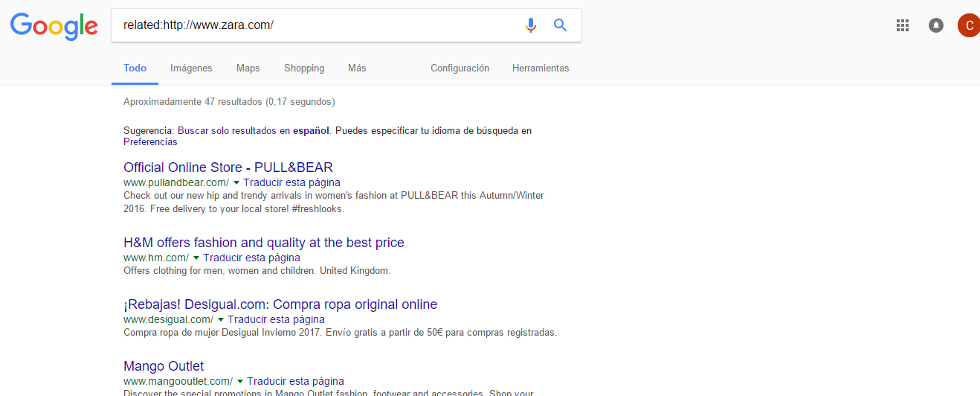Open 'H&M offers fashion and quality' result
980x396 pixels.
click(x=264, y=243)
